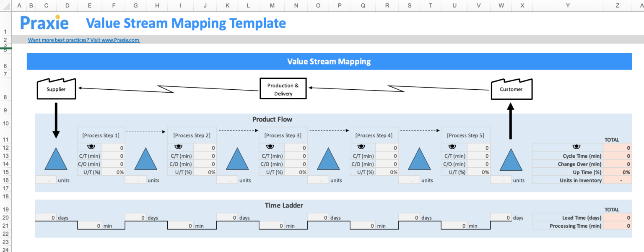
Task: Select the [Process Step 2] name cell
Action: pos(192,135)
